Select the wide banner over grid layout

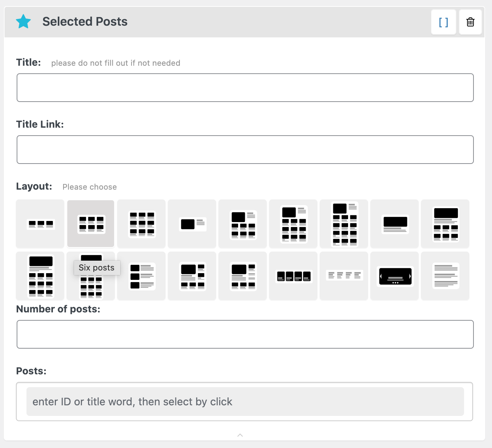pos(445,224)
